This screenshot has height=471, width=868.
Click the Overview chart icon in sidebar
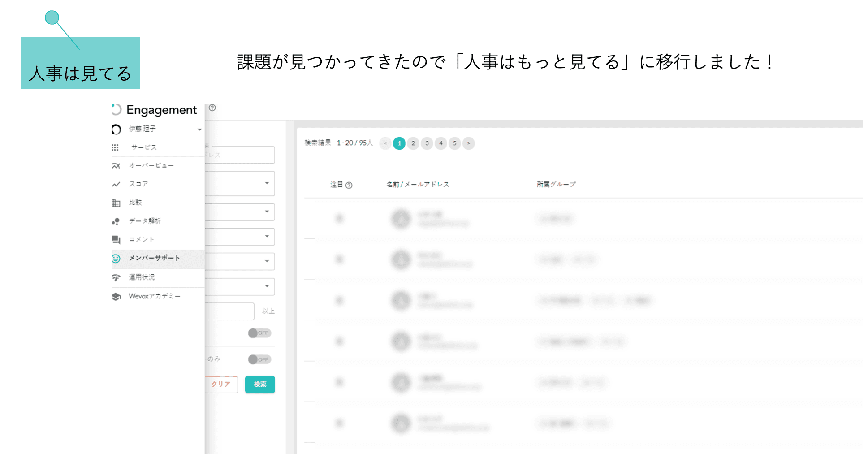(116, 166)
